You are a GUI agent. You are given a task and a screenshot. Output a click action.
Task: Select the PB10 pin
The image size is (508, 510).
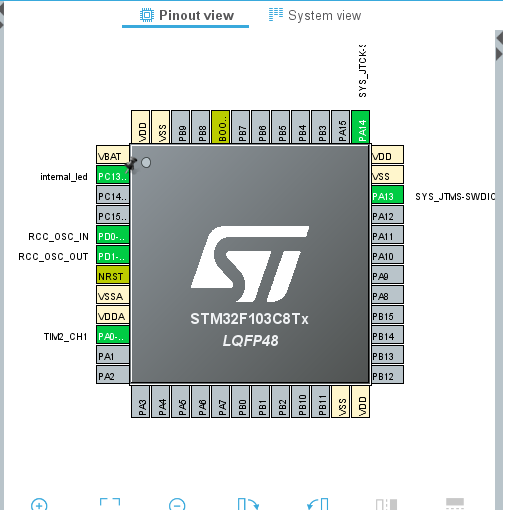[300, 402]
